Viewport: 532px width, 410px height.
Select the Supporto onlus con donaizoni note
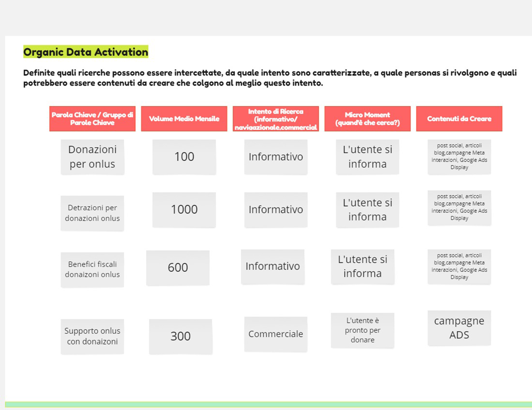92,336
